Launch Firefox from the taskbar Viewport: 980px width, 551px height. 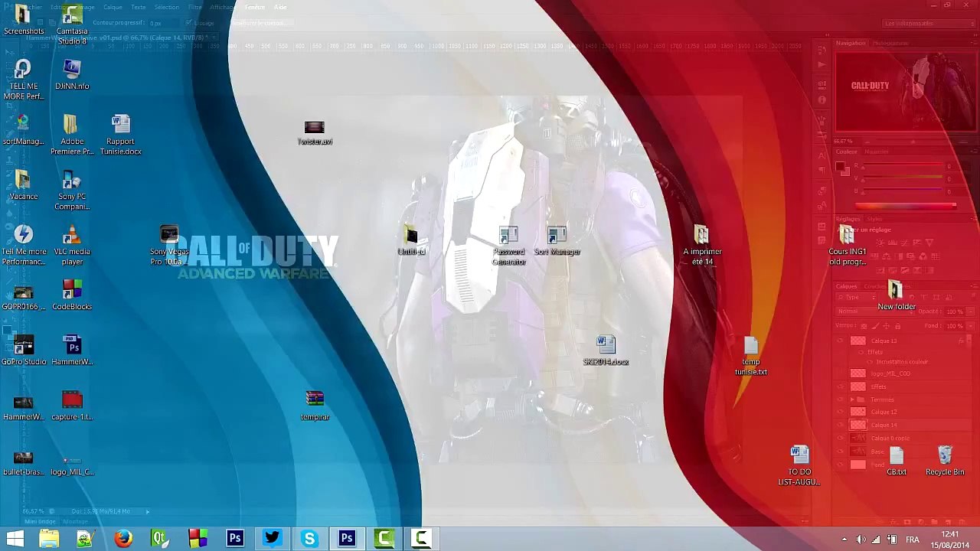point(122,539)
